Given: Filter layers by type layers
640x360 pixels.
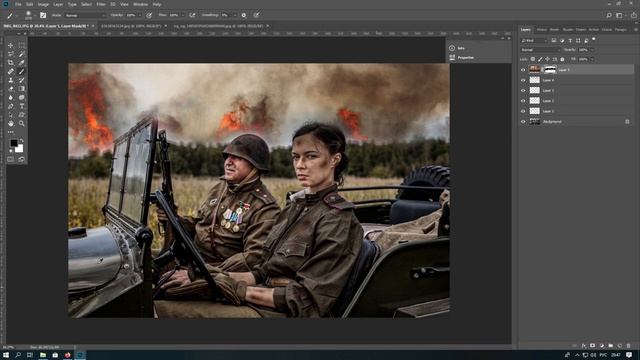Looking at the screenshot, I should [x=570, y=40].
